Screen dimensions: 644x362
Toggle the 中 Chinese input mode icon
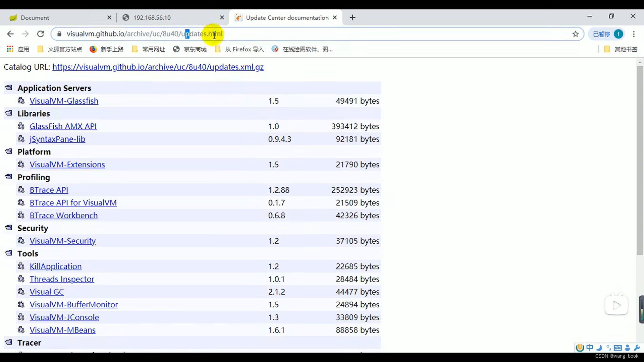pyautogui.click(x=590, y=348)
